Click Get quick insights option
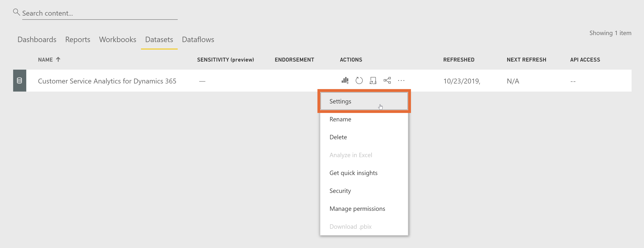The width and height of the screenshot is (644, 248). click(x=354, y=172)
